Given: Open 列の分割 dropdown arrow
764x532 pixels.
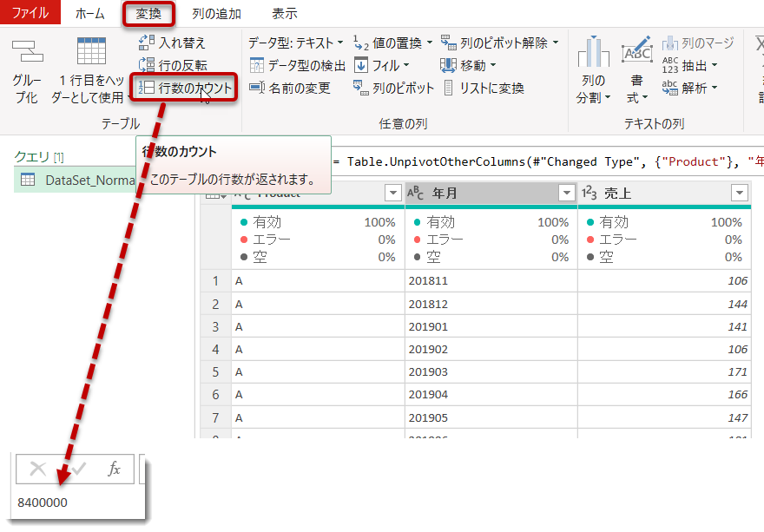Looking at the screenshot, I should [608, 97].
